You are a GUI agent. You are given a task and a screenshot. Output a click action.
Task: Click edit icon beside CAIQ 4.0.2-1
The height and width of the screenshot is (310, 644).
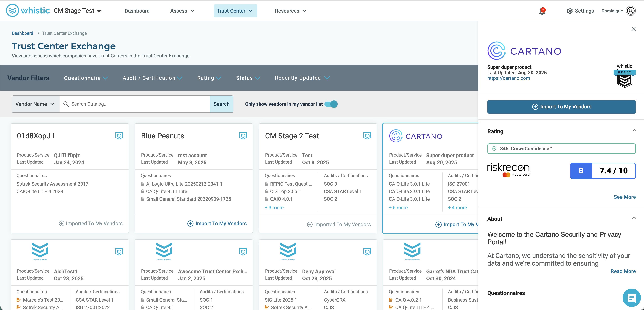coord(391,300)
